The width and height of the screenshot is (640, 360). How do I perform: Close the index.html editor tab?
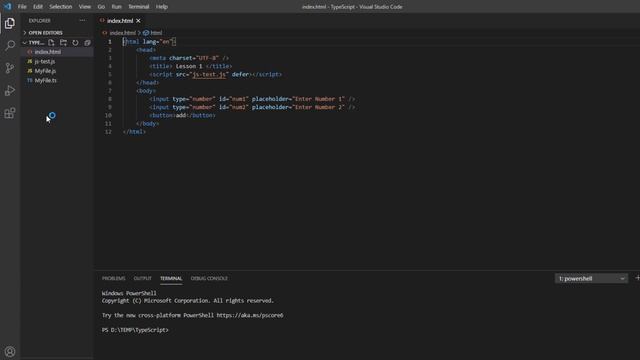click(x=138, y=20)
